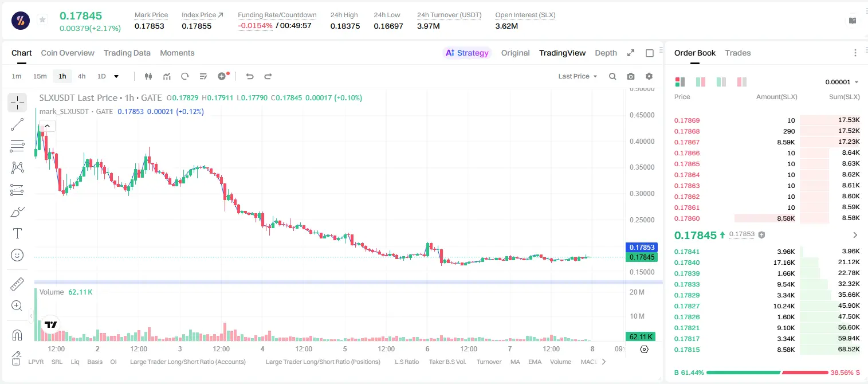This screenshot has height=384, width=868.
Task: Open the emoji icons tool
Action: coord(17,255)
